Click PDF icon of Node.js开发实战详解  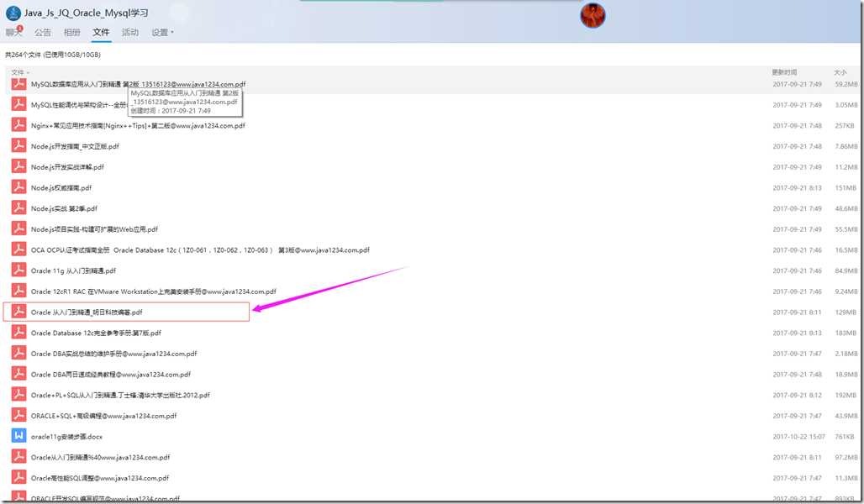coord(18,166)
